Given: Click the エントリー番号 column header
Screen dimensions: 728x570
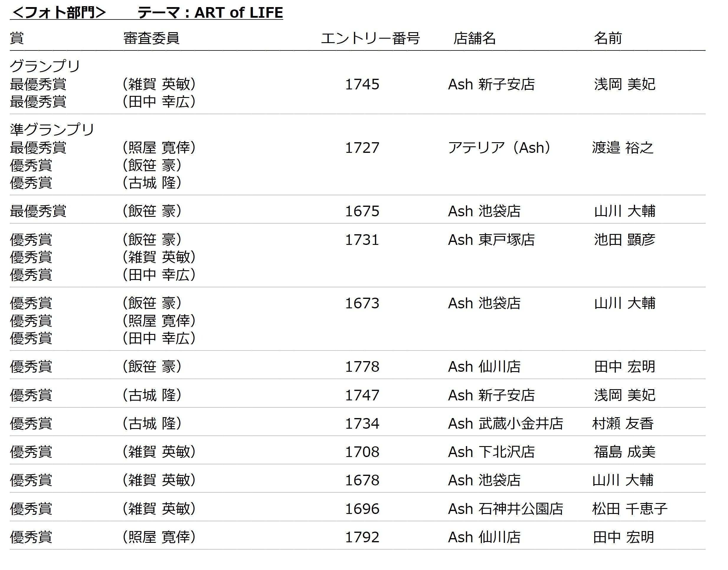Looking at the screenshot, I should [370, 38].
